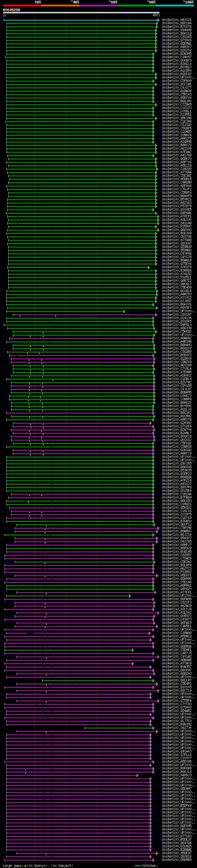Click label UniRef100_A9V5F0
Screen dimensions: 197x868
[176, 308]
